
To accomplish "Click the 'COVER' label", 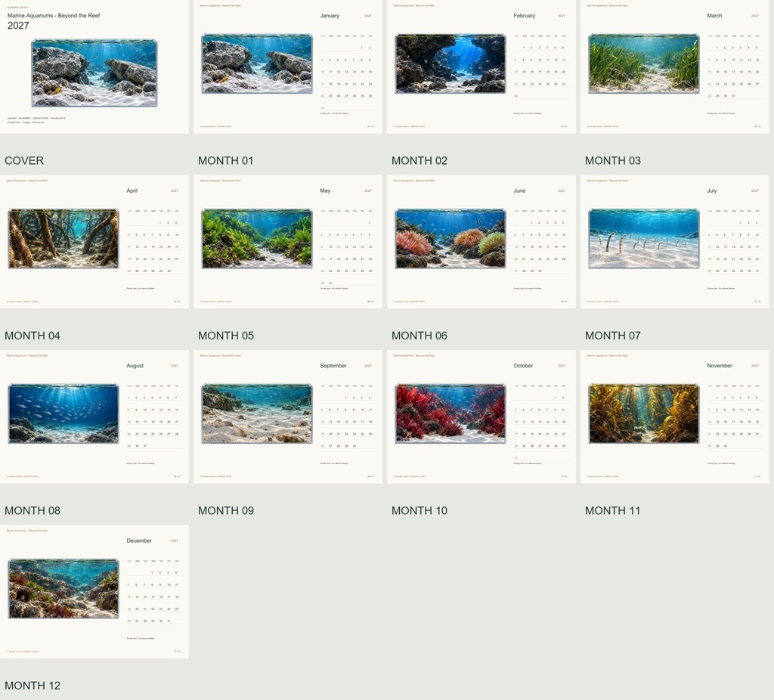I will tap(24, 160).
